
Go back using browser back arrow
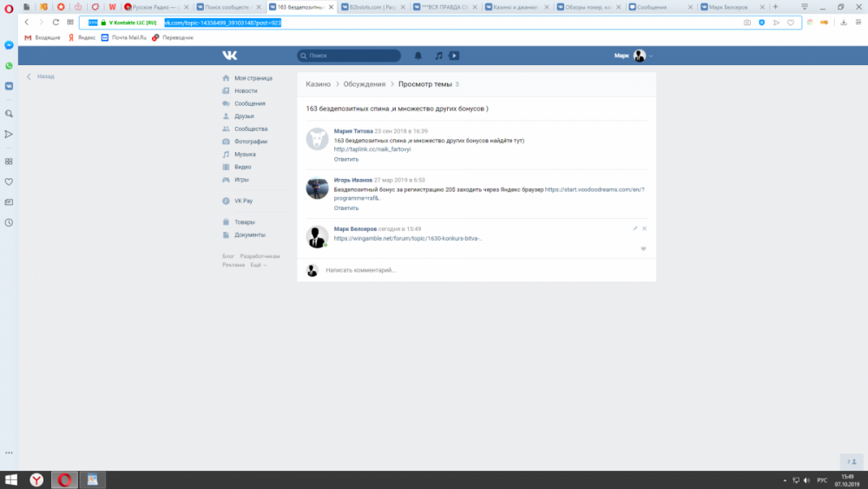(27, 23)
